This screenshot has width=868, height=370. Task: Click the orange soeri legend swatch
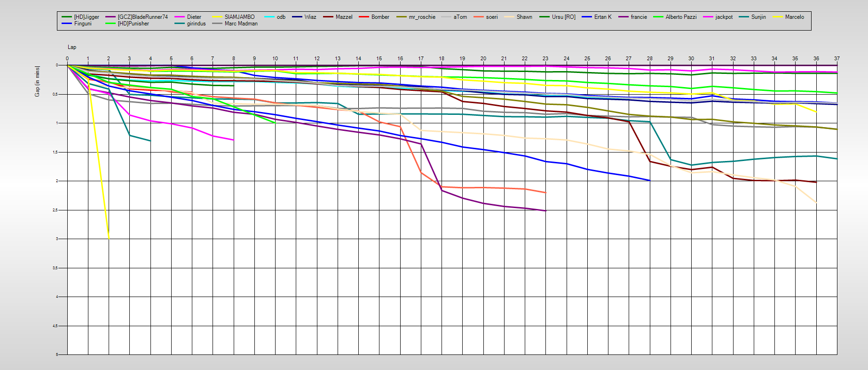coord(478,17)
